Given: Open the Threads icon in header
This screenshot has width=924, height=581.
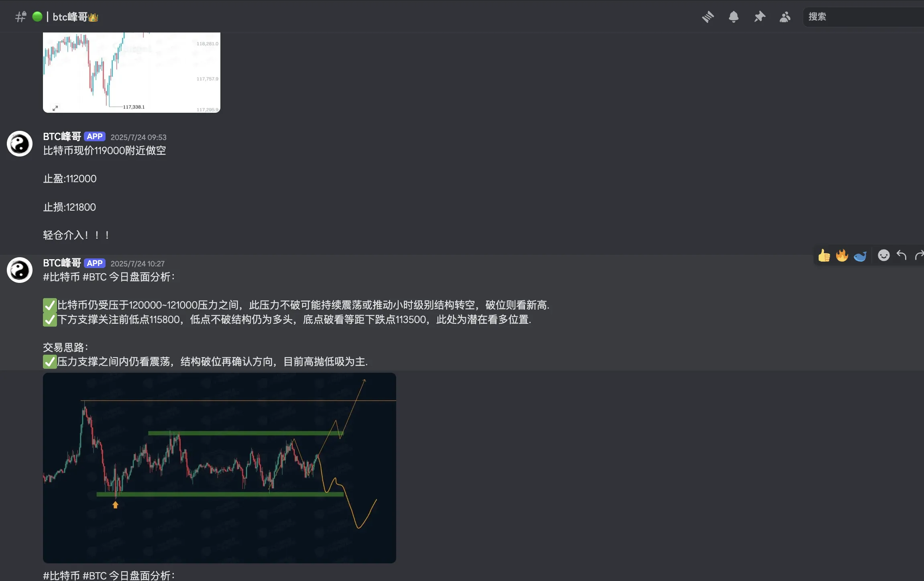Looking at the screenshot, I should pyautogui.click(x=708, y=17).
